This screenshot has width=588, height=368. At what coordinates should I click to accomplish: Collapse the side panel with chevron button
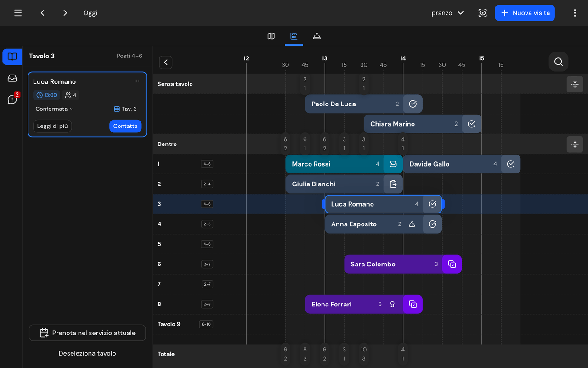point(166,62)
